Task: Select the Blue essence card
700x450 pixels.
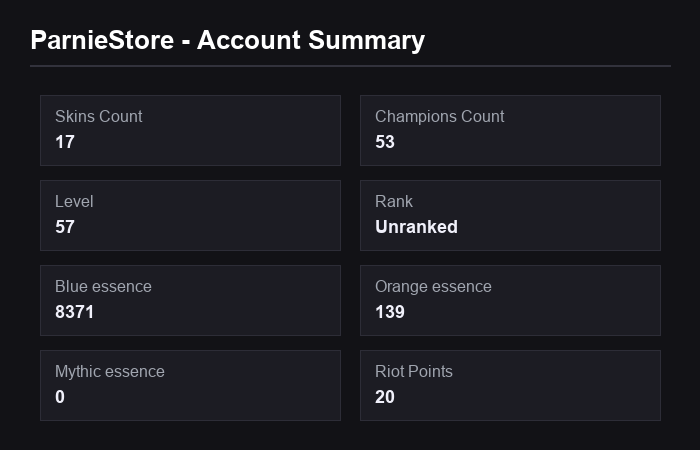Action: [x=191, y=300]
